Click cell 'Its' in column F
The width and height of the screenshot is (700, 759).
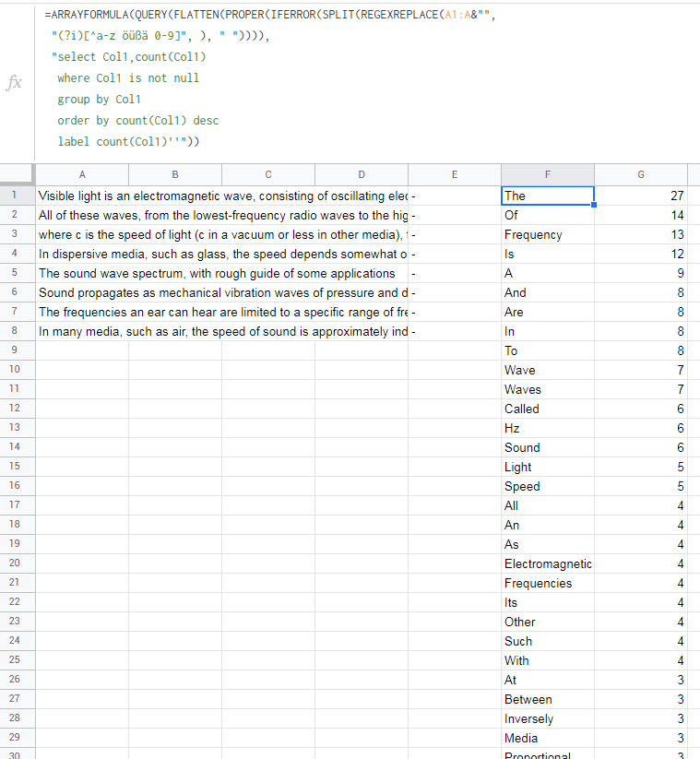[548, 602]
